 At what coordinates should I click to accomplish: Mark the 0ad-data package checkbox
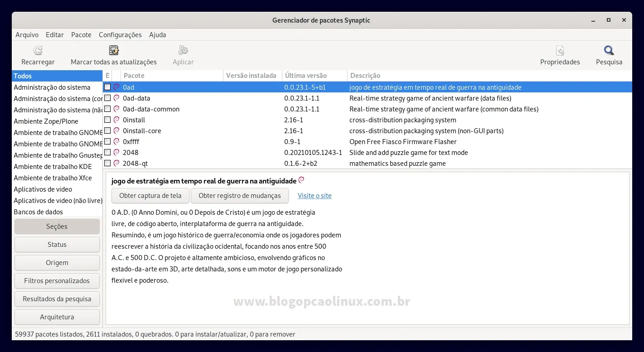(107, 98)
